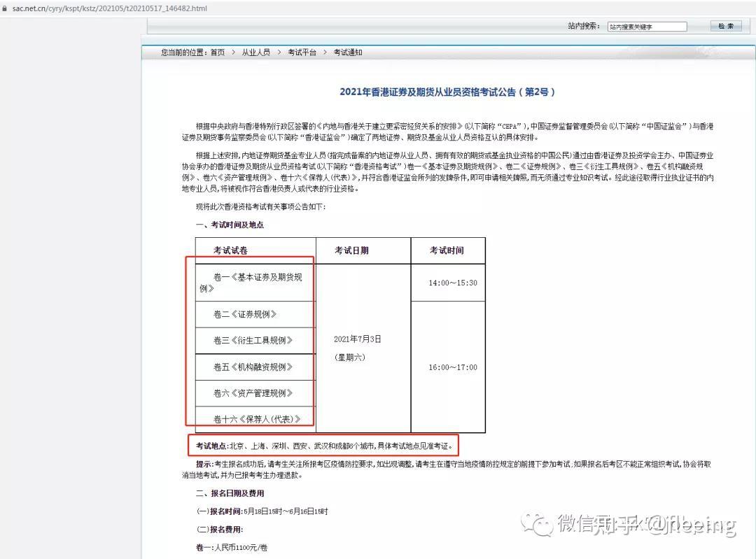756x559 pixels.
Task: Select the 卷一《基本证券及期货规例》 table cell
Action: point(255,283)
